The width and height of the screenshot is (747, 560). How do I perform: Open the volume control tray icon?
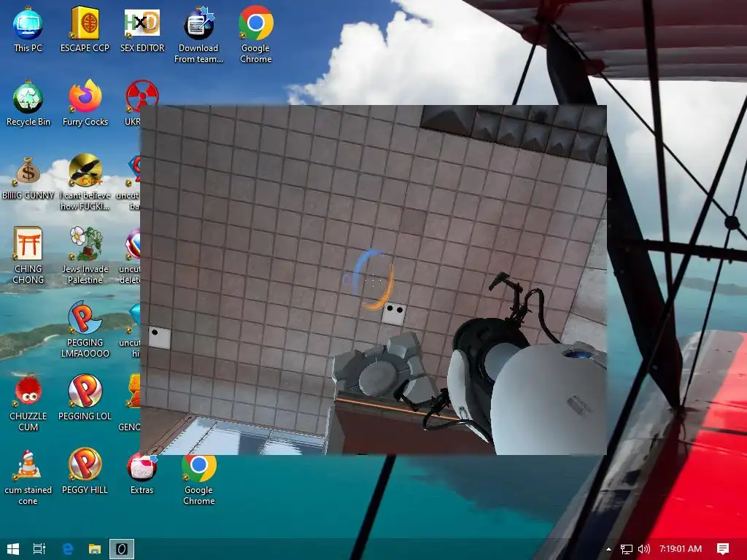coord(643,549)
